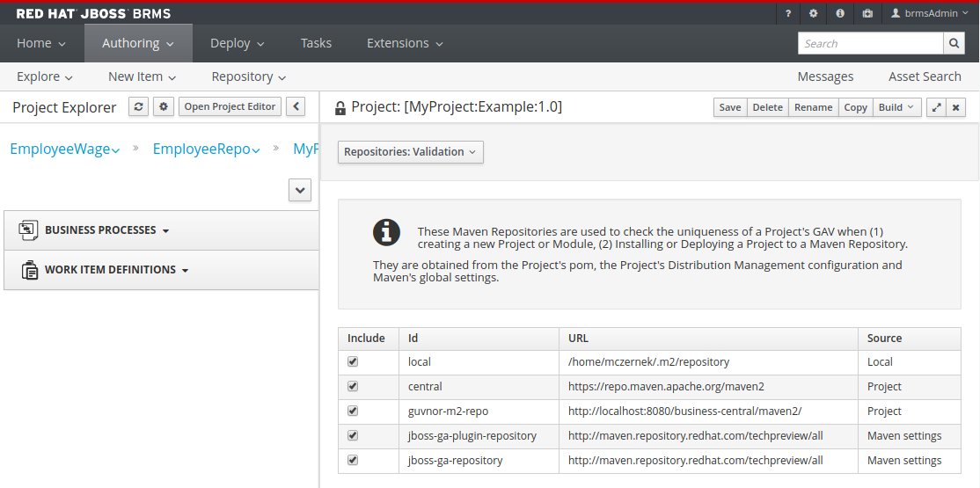Click the search magnifier button
The image size is (980, 488).
(953, 43)
